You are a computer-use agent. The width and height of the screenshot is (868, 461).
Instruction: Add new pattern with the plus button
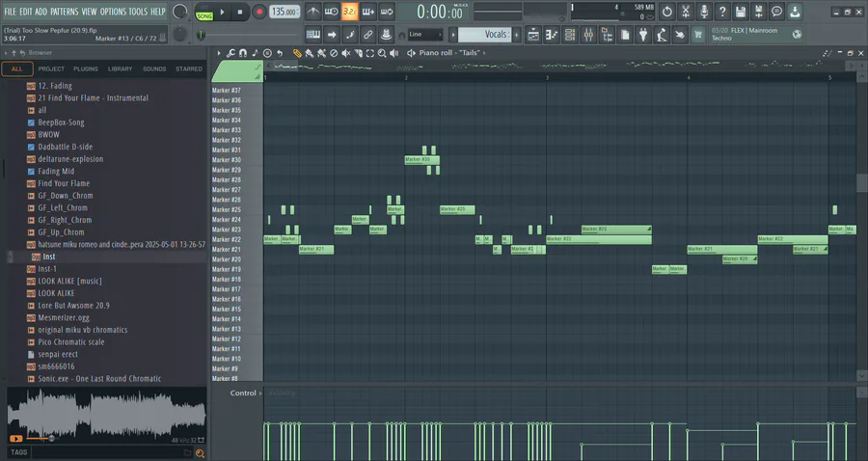tap(517, 35)
